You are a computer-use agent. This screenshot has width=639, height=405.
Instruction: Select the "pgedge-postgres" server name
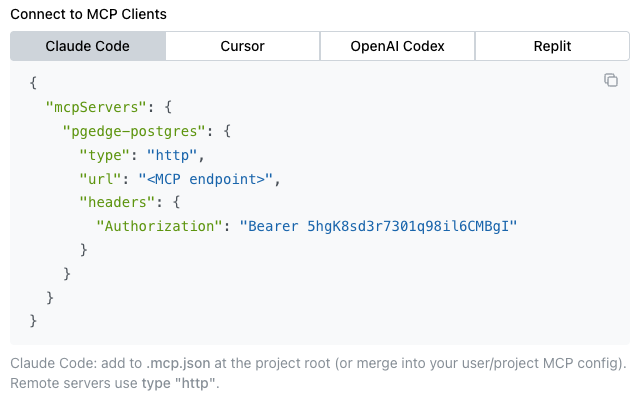coord(134,131)
